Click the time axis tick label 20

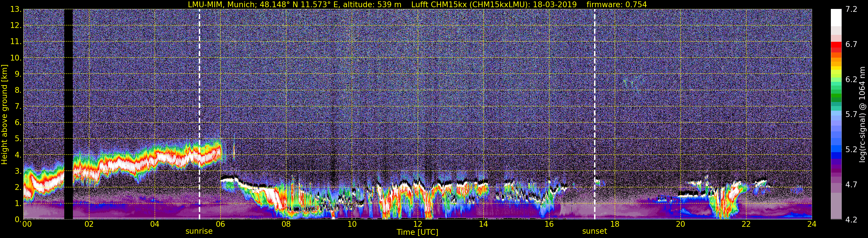tap(680, 224)
